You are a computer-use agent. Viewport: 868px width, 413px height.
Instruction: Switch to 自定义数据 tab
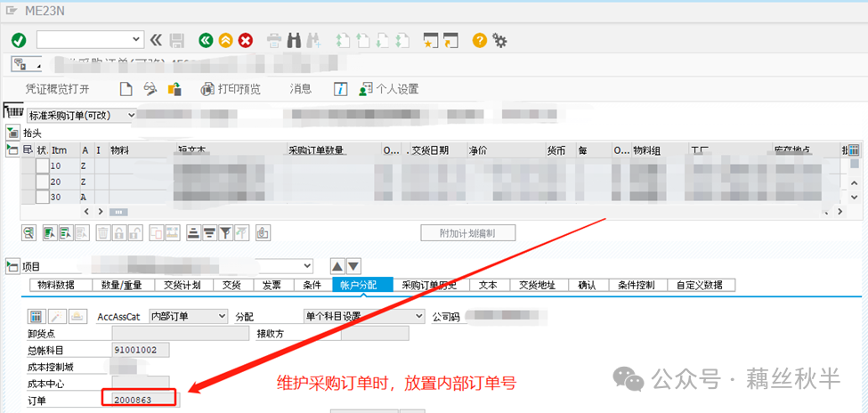703,285
